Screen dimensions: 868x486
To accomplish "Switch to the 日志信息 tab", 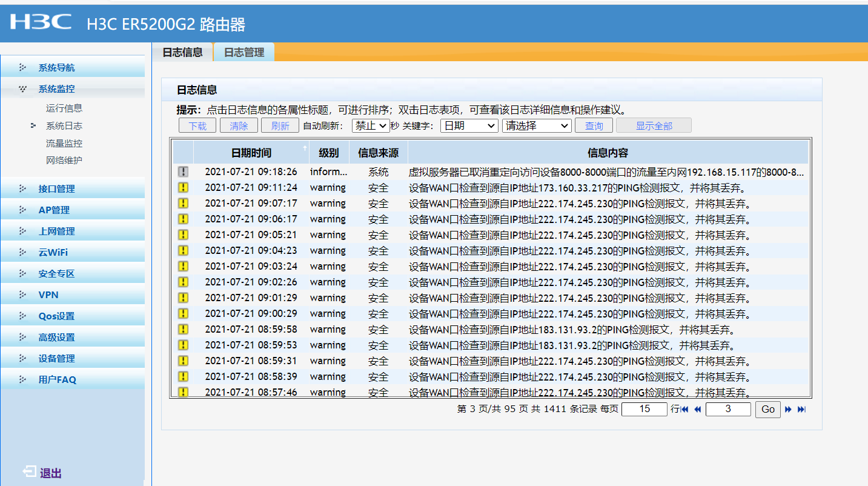I will tap(183, 52).
